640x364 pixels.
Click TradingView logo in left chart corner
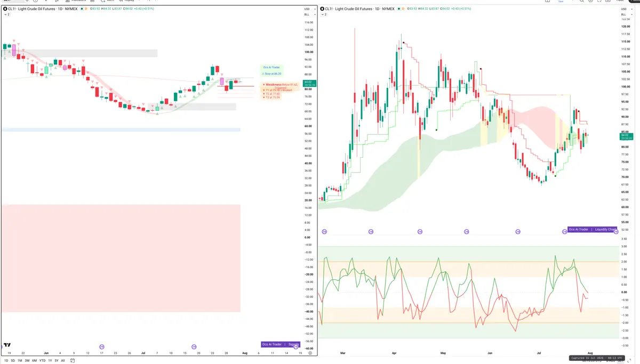pyautogui.click(x=7, y=345)
